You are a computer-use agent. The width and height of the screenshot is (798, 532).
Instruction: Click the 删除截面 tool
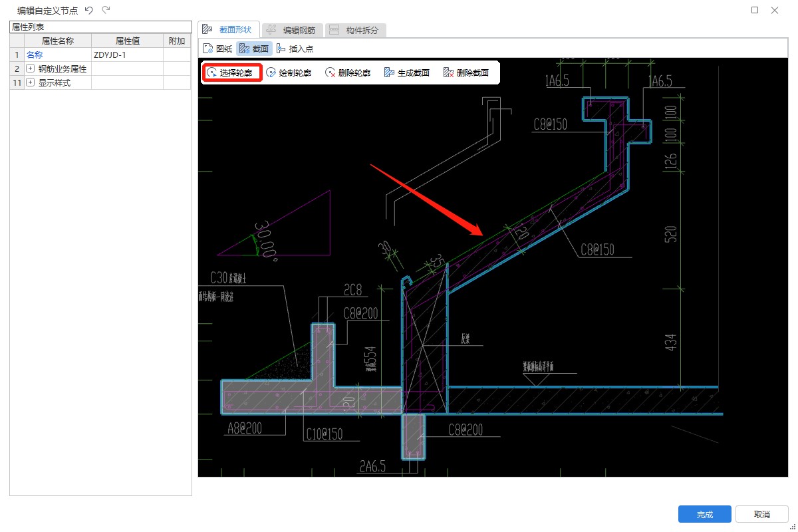[466, 72]
